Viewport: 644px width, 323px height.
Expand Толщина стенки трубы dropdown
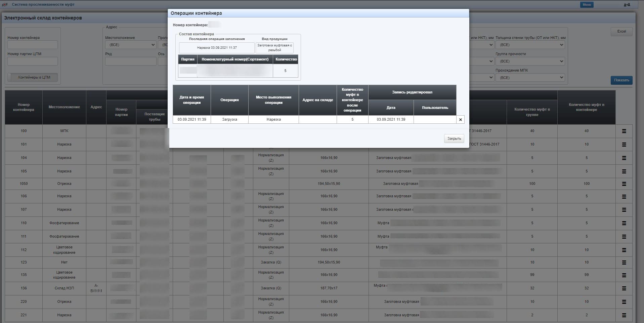[530, 45]
